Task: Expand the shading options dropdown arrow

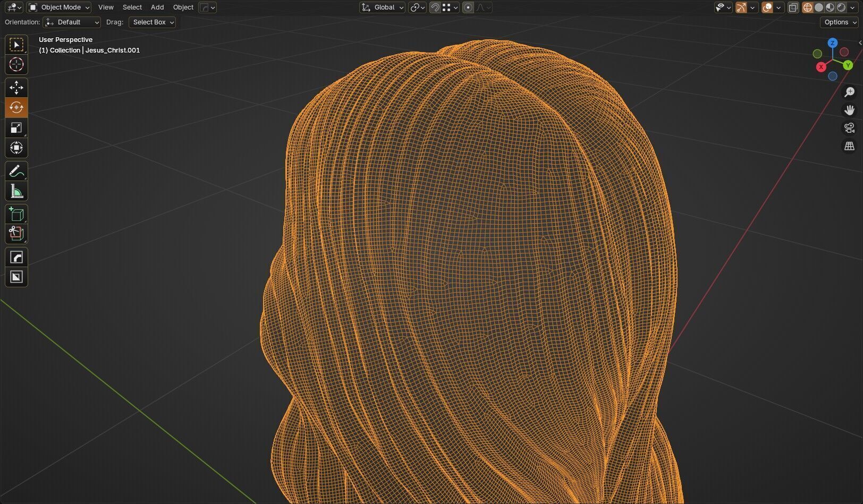Action: tap(853, 7)
